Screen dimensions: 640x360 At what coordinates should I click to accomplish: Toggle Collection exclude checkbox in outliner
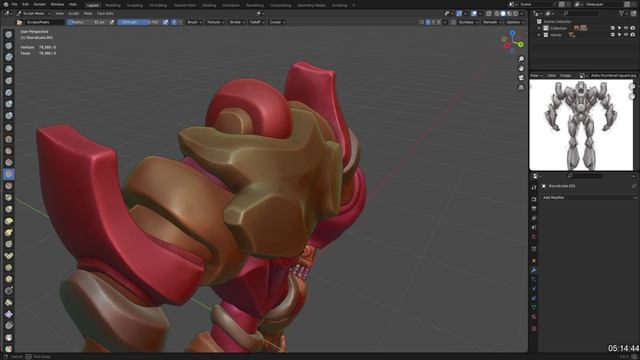point(613,28)
